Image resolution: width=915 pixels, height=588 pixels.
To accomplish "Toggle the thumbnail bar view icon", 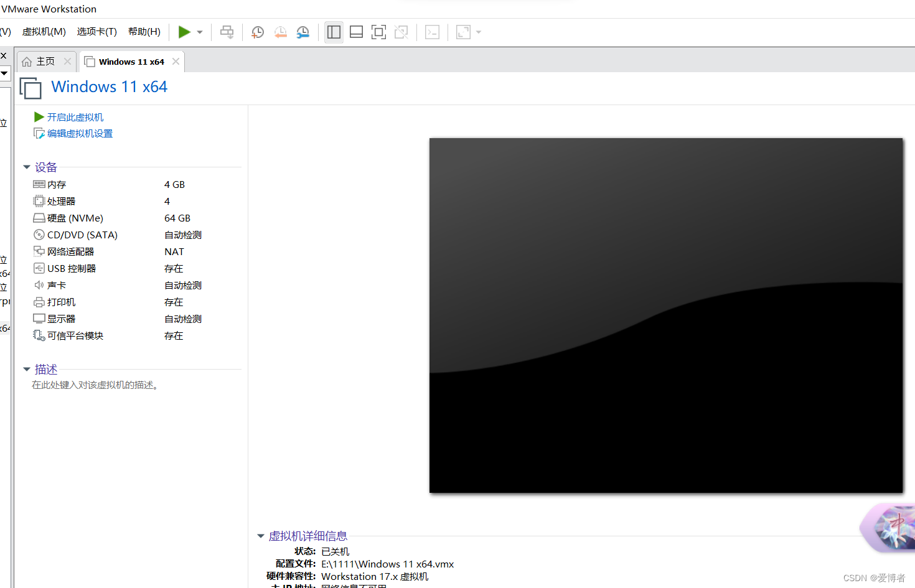I will tap(357, 32).
